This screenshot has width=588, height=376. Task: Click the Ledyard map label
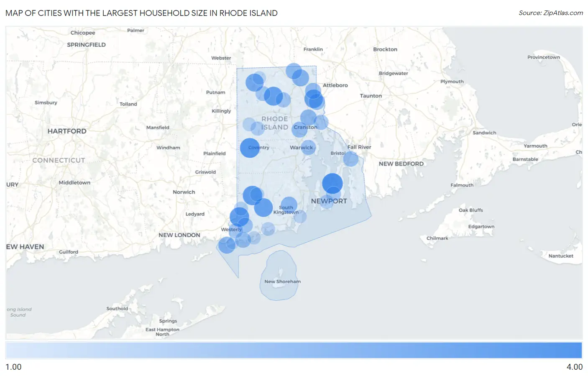[195, 214]
